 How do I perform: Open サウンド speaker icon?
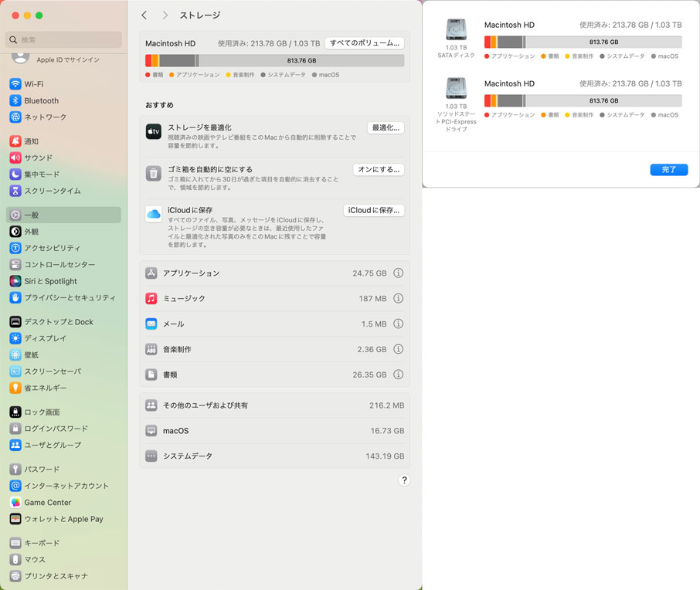[x=15, y=158]
